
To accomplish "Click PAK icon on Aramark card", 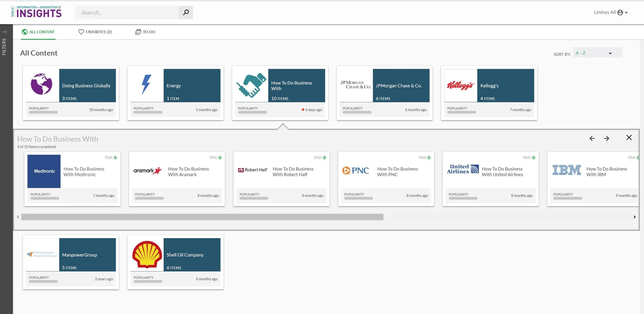I will click(x=220, y=158).
